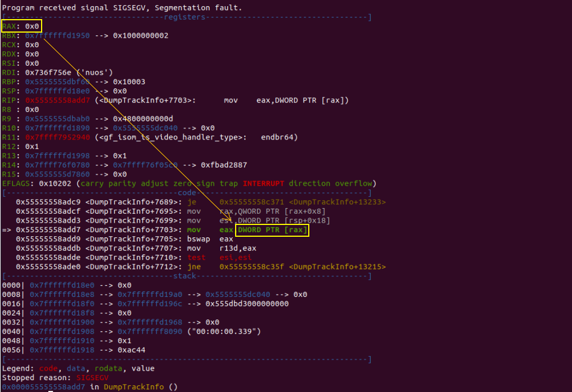The height and width of the screenshot is (392, 572).
Task: Click the 'stack' section header
Action: (184, 276)
